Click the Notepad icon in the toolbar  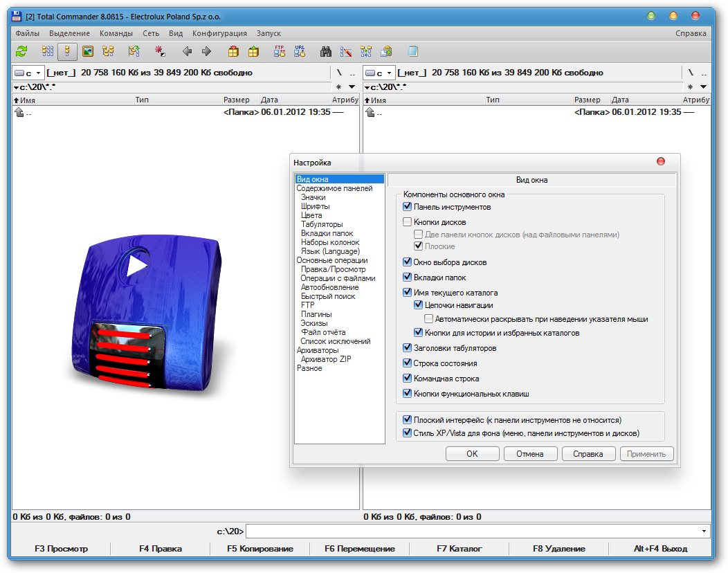click(413, 51)
